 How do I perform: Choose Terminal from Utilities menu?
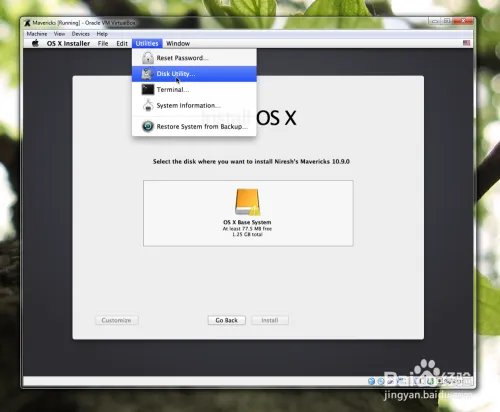[x=194, y=89]
